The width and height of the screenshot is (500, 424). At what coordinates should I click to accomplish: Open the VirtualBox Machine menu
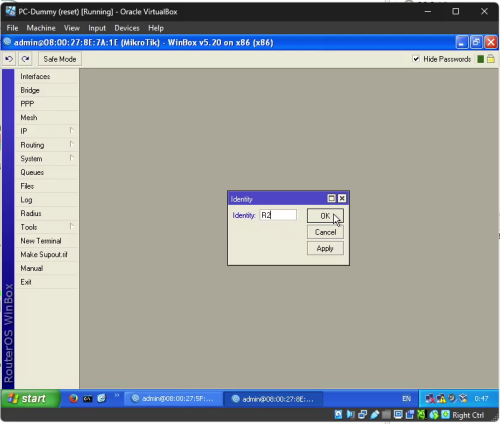pyautogui.click(x=41, y=28)
